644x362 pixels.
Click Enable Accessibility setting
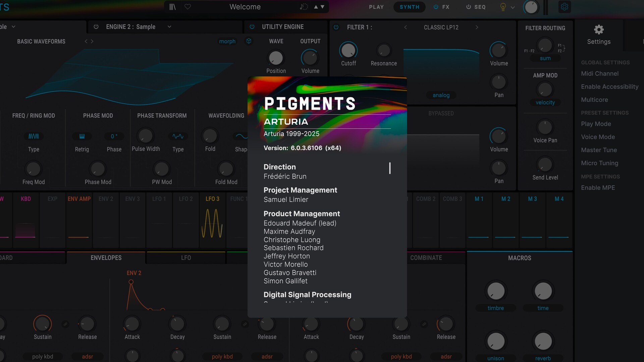(x=609, y=86)
